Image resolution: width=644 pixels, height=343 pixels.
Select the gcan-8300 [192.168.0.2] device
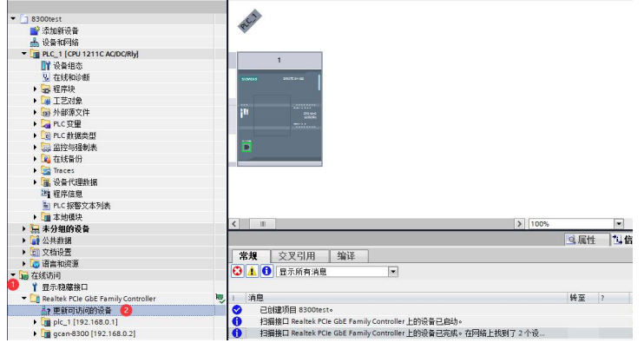tap(94, 333)
